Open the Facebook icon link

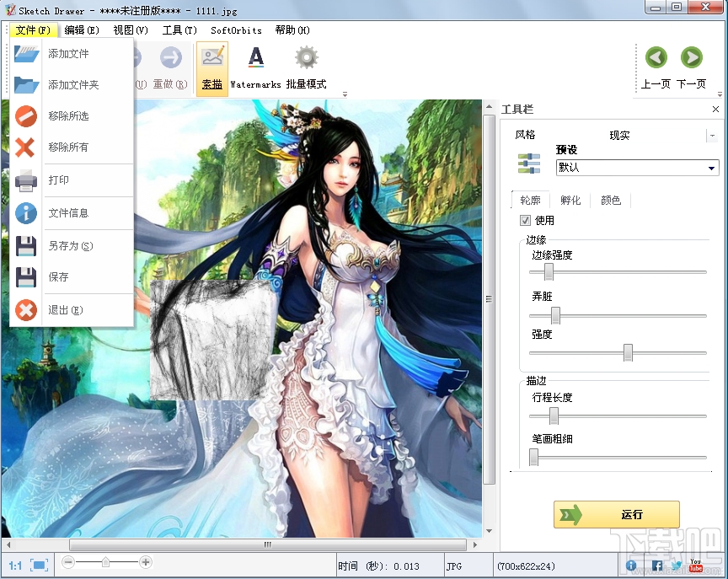point(657,565)
